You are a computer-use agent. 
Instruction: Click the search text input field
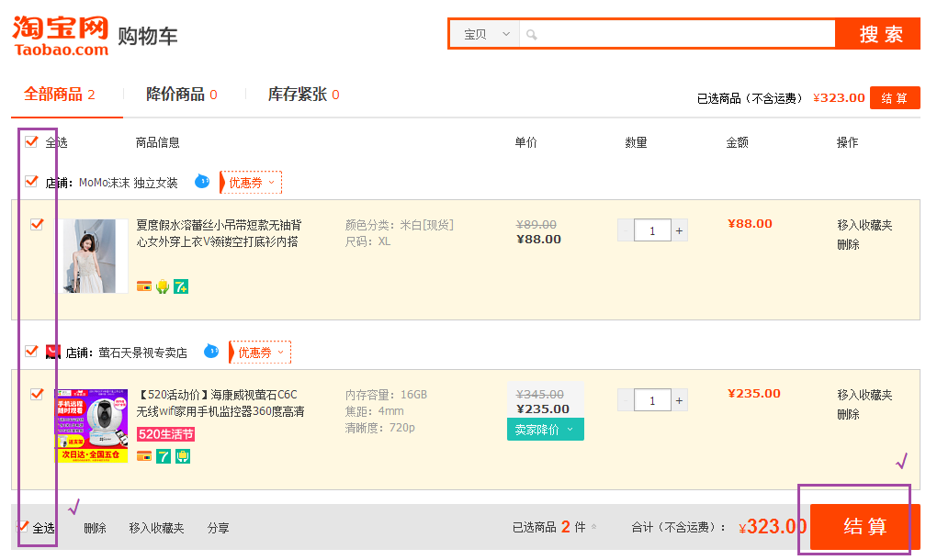[677, 35]
